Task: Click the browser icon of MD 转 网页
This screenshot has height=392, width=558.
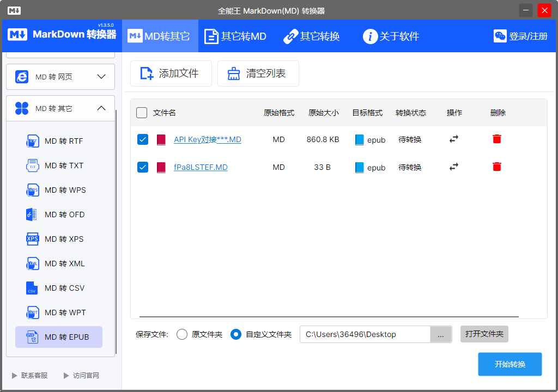Action: (22, 77)
